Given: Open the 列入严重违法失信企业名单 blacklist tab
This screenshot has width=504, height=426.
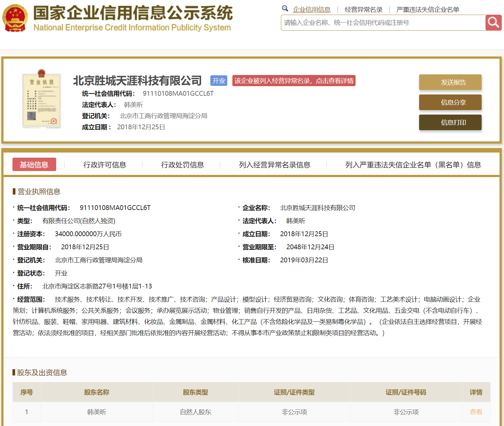Looking at the screenshot, I should coord(413,165).
